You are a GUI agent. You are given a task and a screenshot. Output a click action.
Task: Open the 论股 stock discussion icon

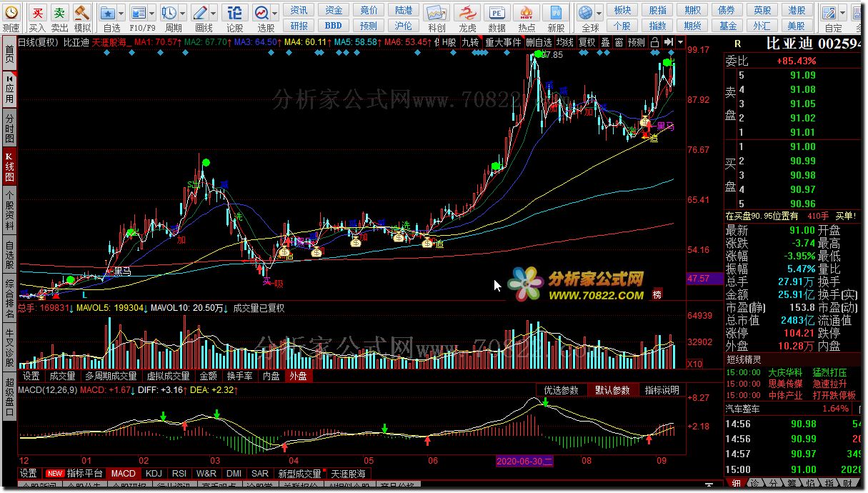click(234, 13)
